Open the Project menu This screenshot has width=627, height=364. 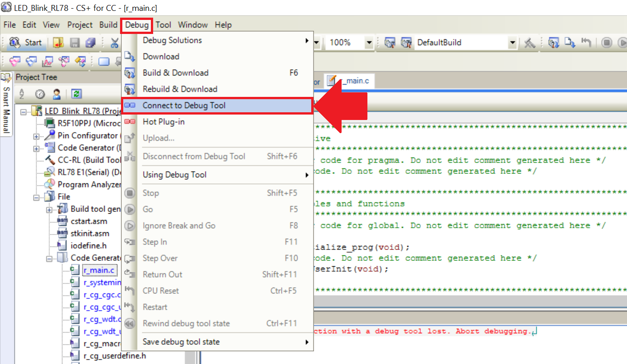[x=80, y=25]
